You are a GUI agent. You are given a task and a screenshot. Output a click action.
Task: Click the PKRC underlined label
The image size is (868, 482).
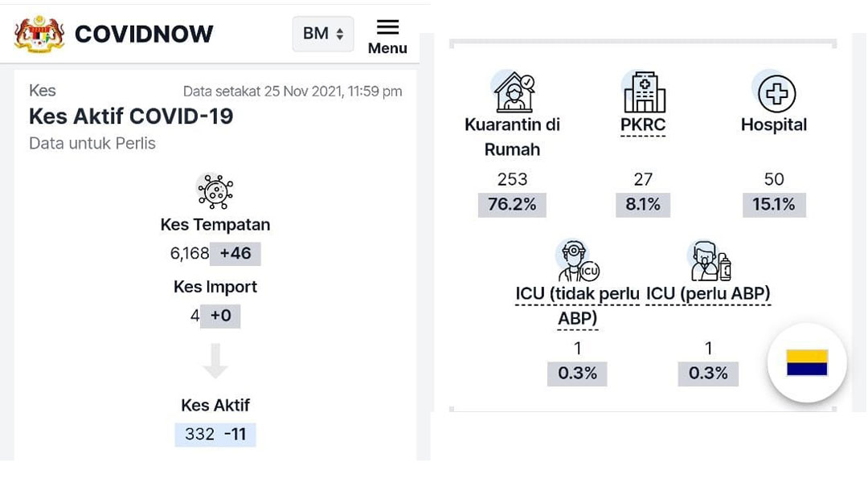click(x=643, y=125)
